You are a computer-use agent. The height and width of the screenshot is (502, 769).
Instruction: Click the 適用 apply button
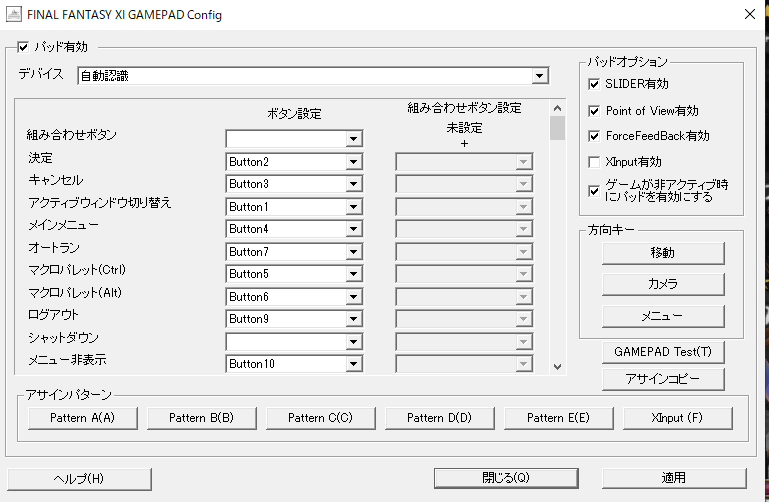[673, 478]
